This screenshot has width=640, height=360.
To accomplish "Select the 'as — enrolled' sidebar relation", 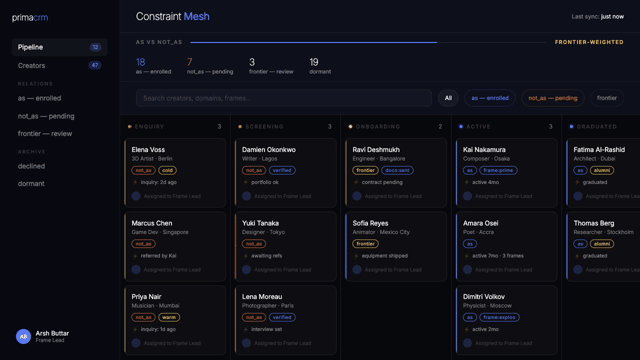I will point(40,98).
